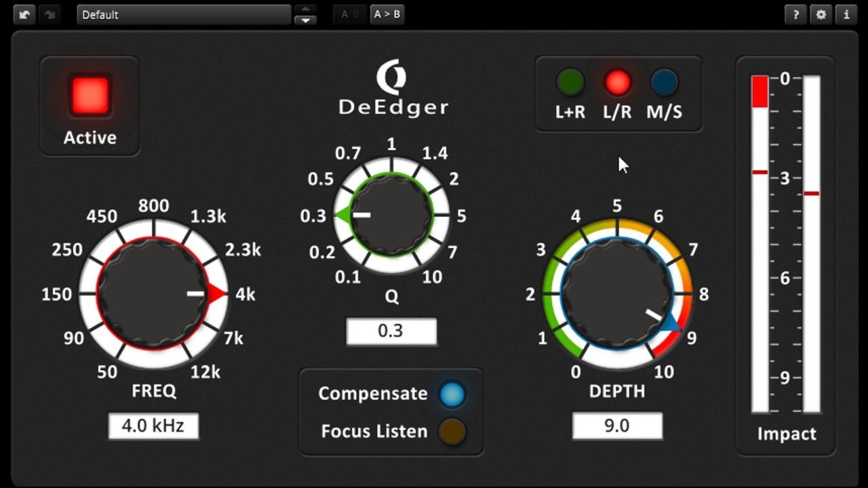868x488 pixels.
Task: Disable the Compensate LED toggle
Action: pos(452,394)
